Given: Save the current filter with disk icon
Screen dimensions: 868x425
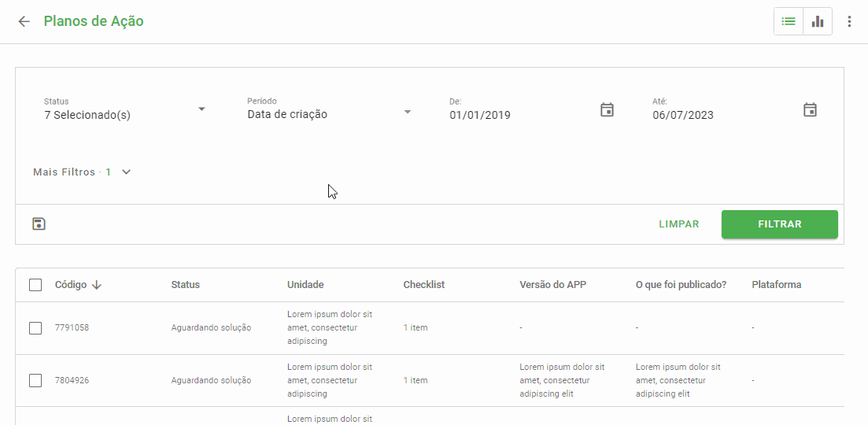Looking at the screenshot, I should 39,224.
